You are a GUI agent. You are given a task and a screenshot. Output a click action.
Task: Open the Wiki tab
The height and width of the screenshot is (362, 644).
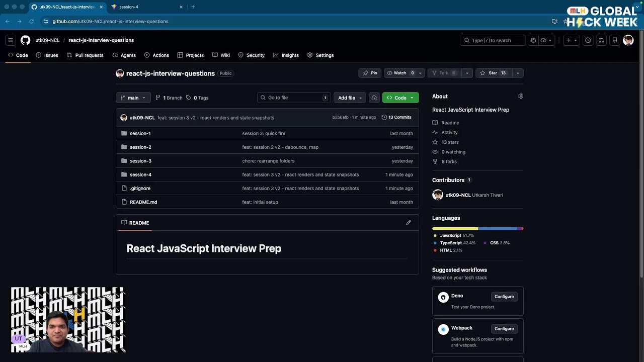221,55
